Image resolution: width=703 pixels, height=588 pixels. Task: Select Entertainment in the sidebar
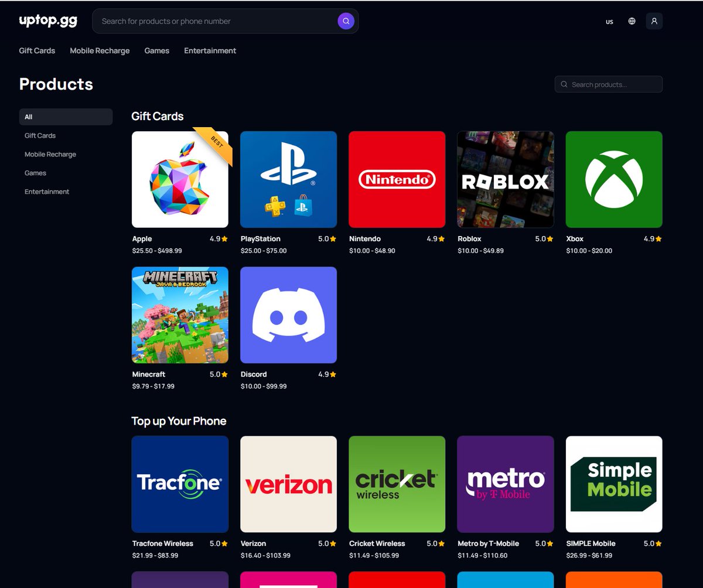[x=47, y=192]
